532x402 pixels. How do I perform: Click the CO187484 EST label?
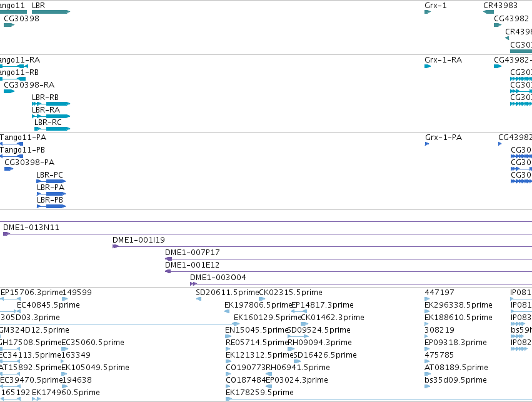tap(246, 380)
